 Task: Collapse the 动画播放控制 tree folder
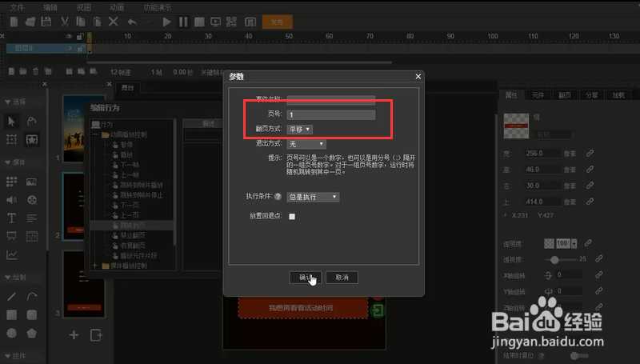(95, 134)
